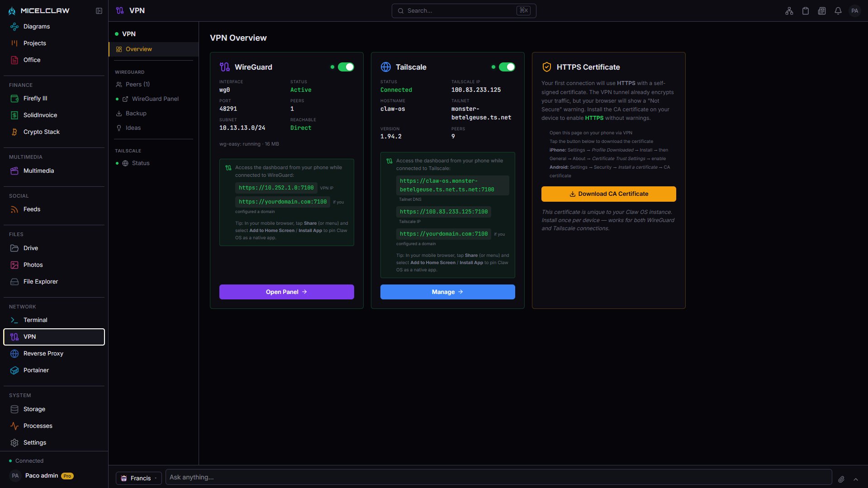Open Crypto Stack from the sidebar
Viewport: 868px width, 488px height.
[42, 132]
